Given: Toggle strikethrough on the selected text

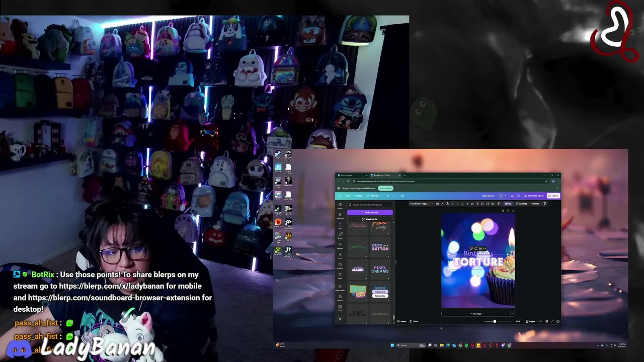Looking at the screenshot, I should point(467,204).
